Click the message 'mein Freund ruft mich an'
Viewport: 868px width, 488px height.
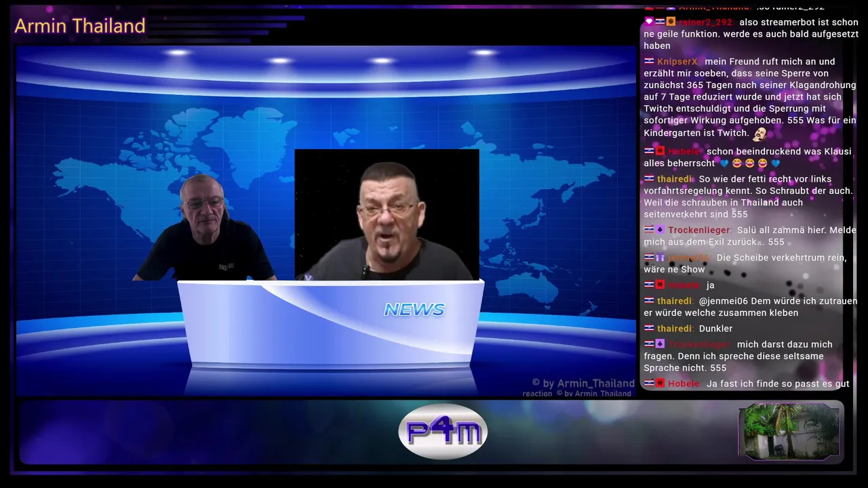click(750, 97)
